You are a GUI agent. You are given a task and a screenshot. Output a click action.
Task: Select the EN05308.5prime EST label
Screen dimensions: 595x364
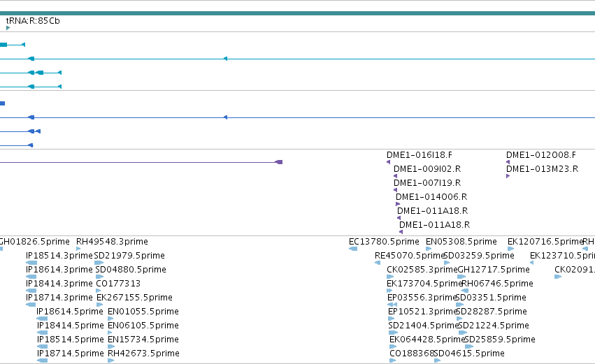pyautogui.click(x=461, y=242)
